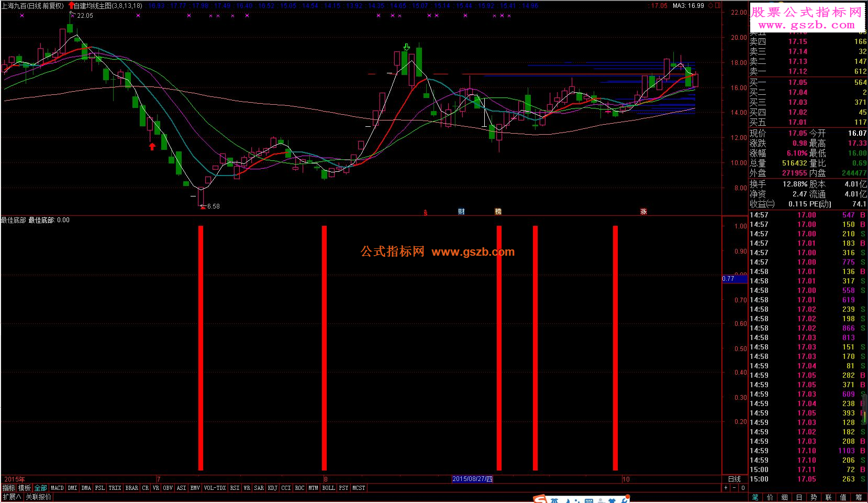
Task: Click the red up-arrow before 自建均线主图
Action: coord(71,6)
